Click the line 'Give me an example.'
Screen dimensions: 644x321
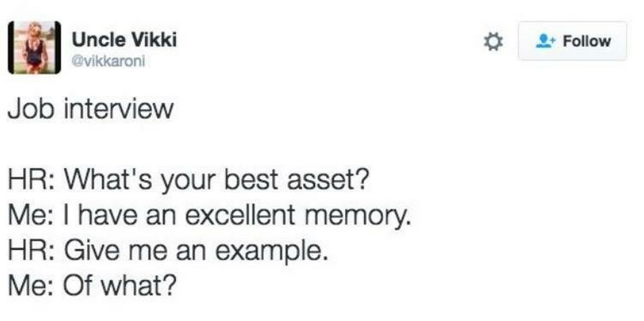click(x=196, y=251)
